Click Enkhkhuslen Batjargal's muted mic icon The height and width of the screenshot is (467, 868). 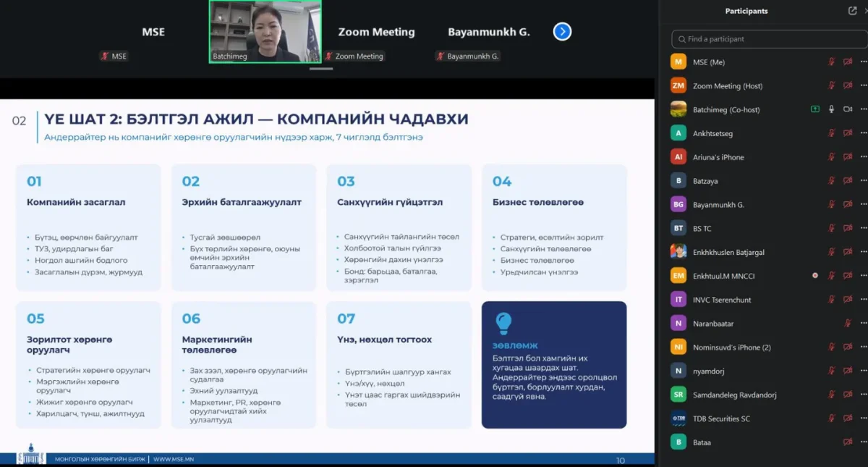coord(831,252)
